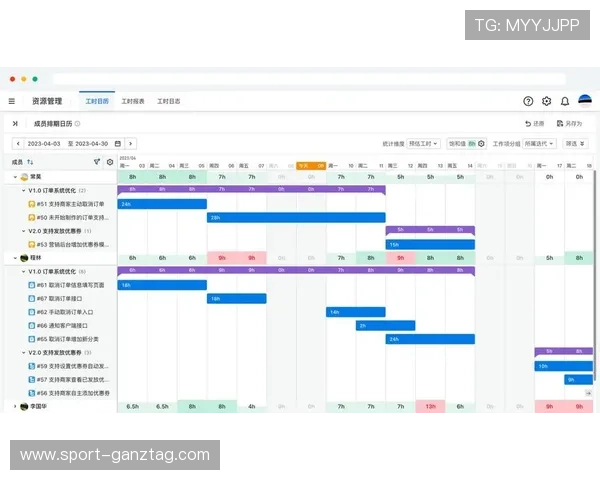600x480 pixels.
Task: Open the notifications bell
Action: coord(565,101)
